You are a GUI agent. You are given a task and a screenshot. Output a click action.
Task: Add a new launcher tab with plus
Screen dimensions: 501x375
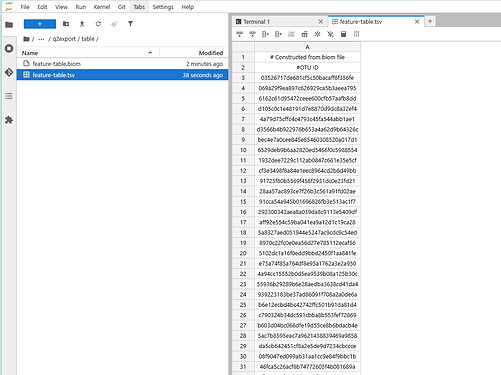pyautogui.click(x=430, y=21)
